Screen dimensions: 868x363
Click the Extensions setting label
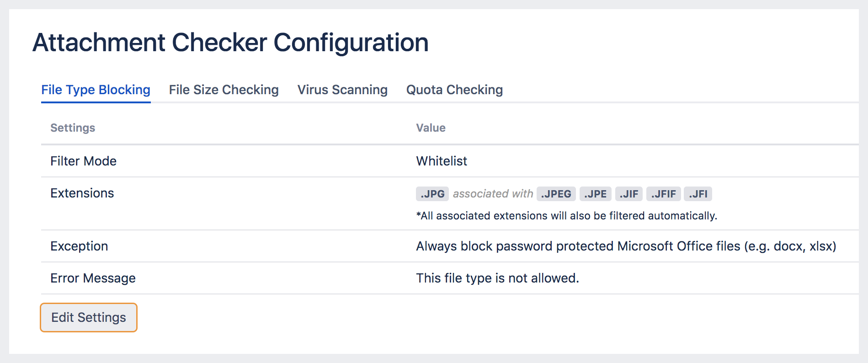(x=82, y=193)
